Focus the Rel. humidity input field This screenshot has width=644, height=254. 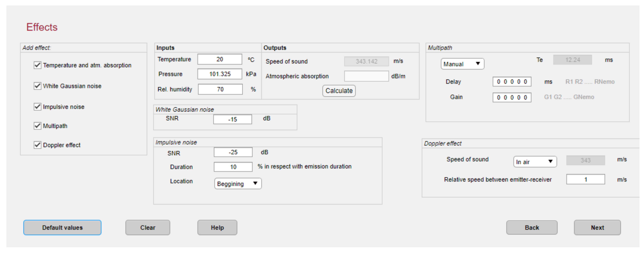click(x=220, y=89)
